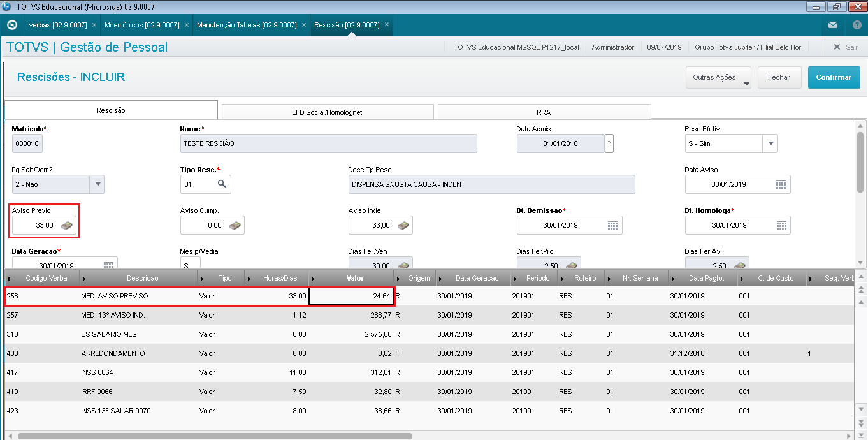Click the Aviso Previo calculator icon
This screenshot has width=868, height=440.
pyautogui.click(x=67, y=225)
